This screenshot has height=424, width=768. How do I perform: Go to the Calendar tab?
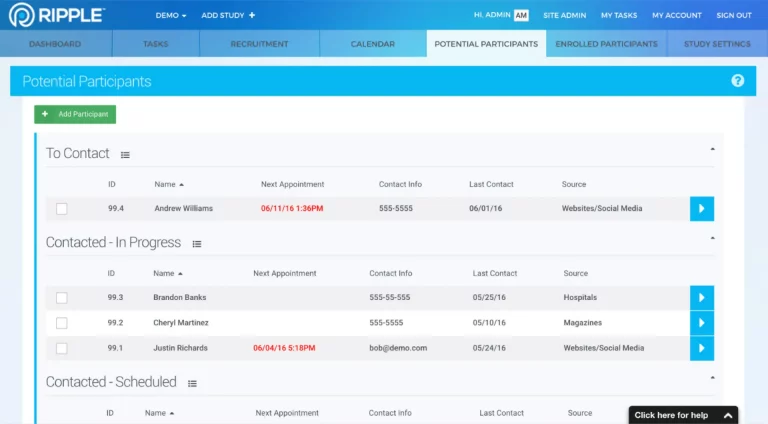[x=372, y=44]
